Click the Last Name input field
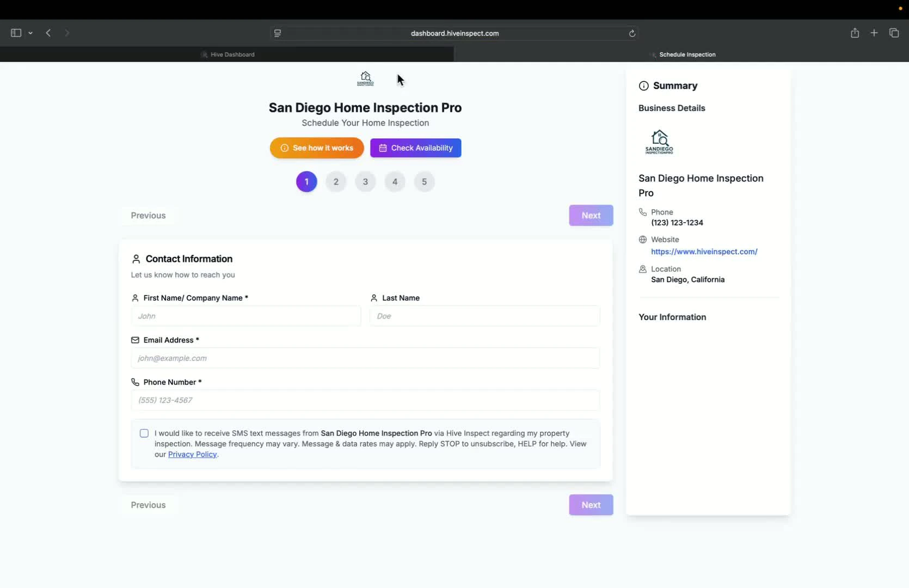This screenshot has width=909, height=588. coord(485,316)
